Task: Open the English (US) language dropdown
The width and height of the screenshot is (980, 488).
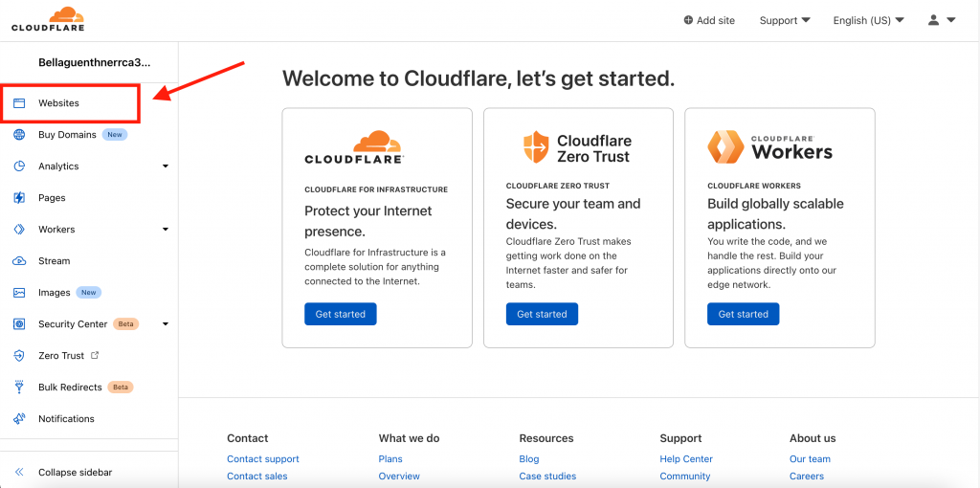Action: click(868, 20)
